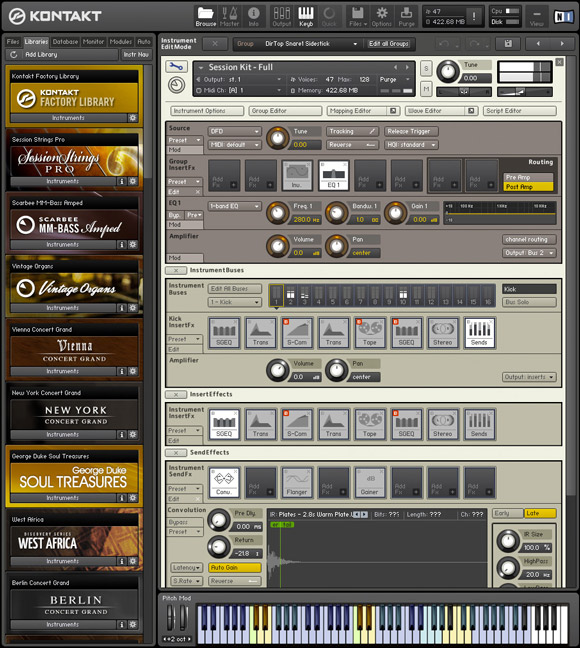Adjust the Pitch wheel slider
Screen dimensions: 580x648
tap(171, 617)
